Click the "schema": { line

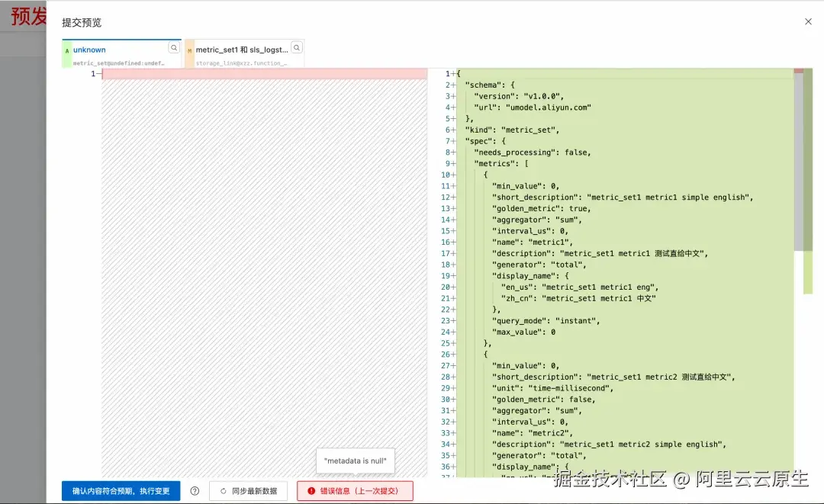pyautogui.click(x=491, y=85)
